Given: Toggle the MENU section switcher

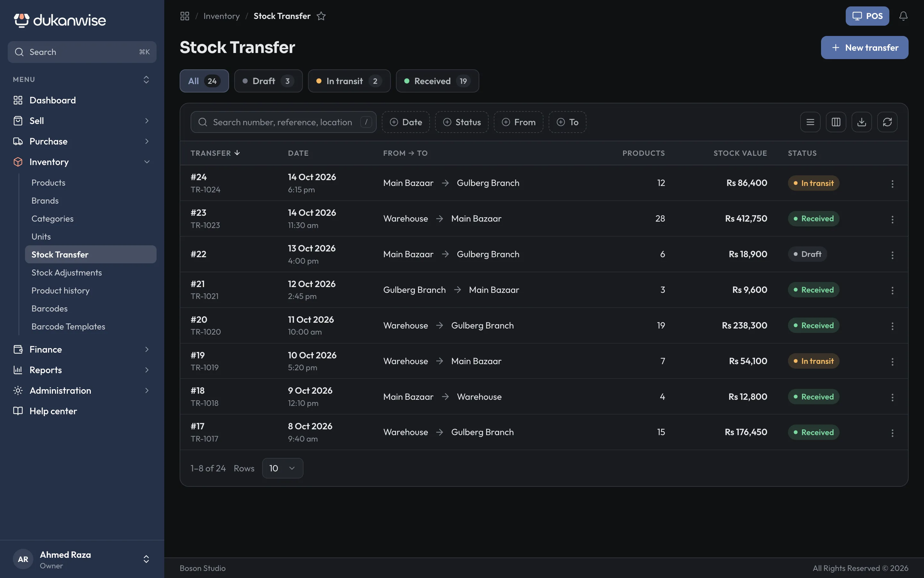Looking at the screenshot, I should 146,80.
